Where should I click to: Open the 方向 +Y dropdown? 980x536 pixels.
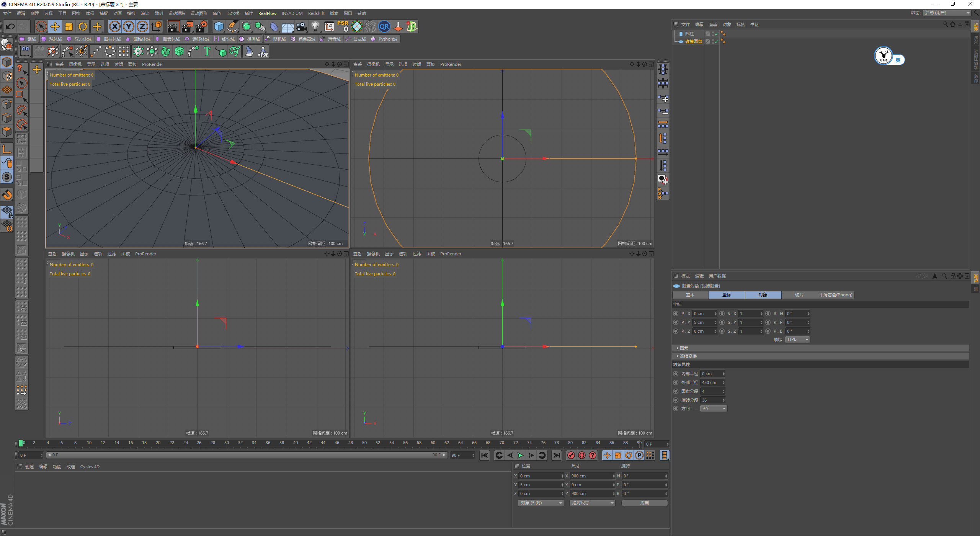(714, 409)
